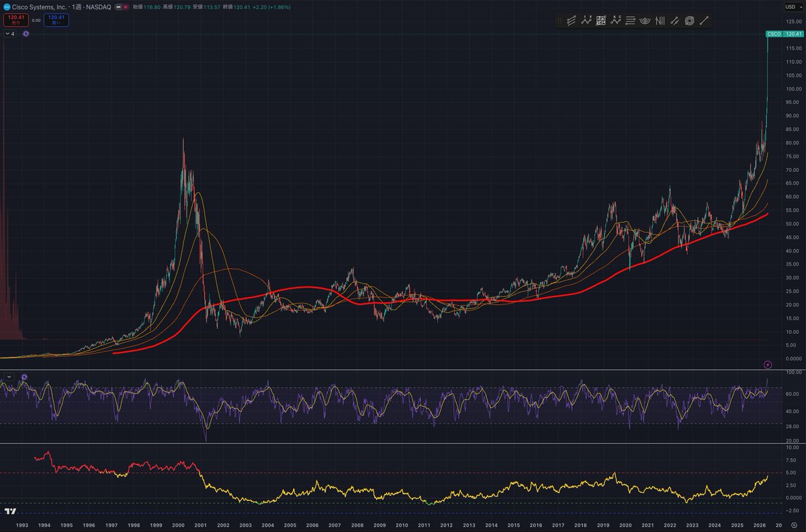Select the 1-5 Elliott wave pattern tool
The image size is (806, 532).
[586, 21]
